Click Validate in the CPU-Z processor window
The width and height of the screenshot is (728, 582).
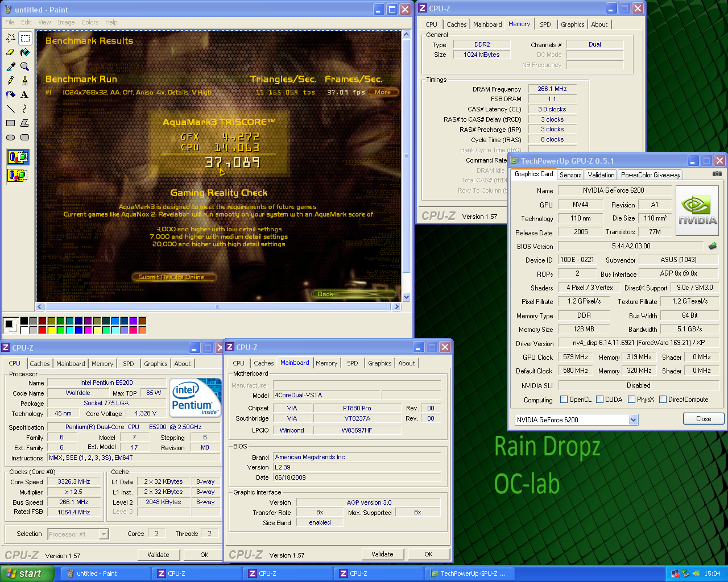click(x=158, y=555)
